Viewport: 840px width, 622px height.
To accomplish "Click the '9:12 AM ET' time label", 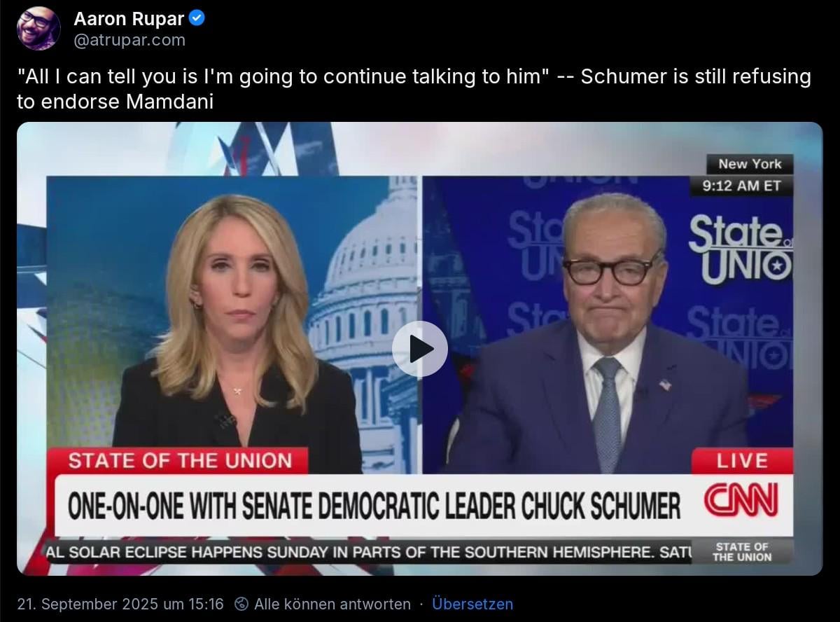I will tap(741, 186).
